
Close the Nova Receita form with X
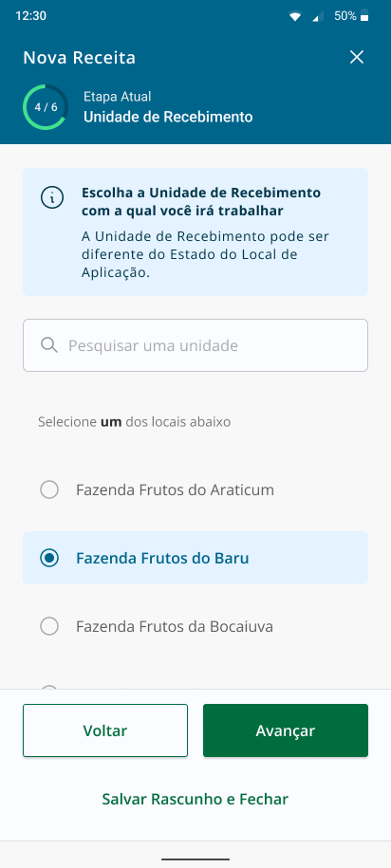[x=357, y=57]
